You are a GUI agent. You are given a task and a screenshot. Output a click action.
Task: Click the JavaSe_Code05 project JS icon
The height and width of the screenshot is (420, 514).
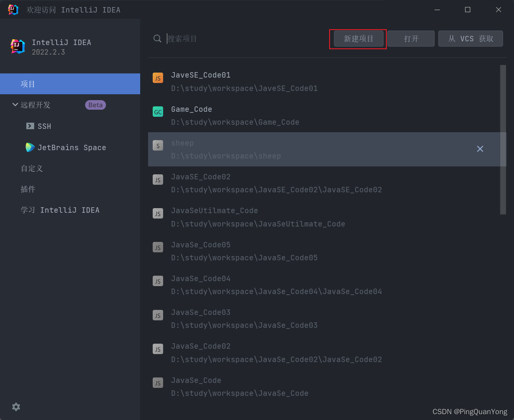click(x=158, y=247)
